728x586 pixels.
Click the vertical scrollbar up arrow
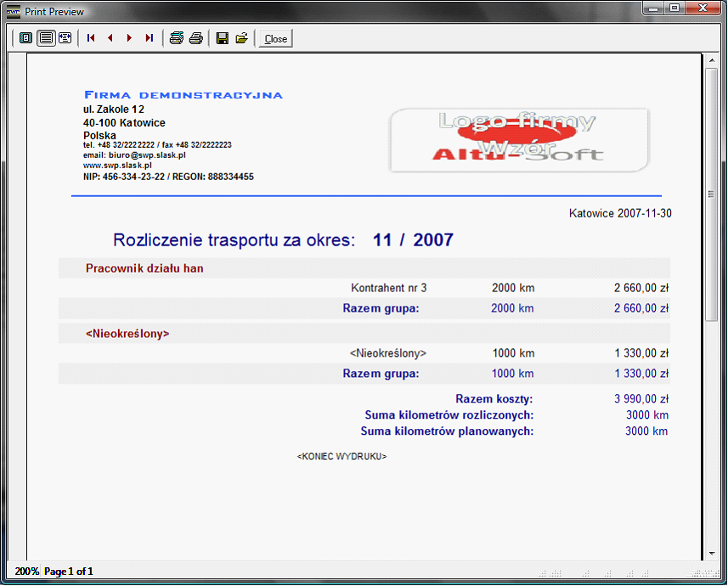[x=712, y=60]
